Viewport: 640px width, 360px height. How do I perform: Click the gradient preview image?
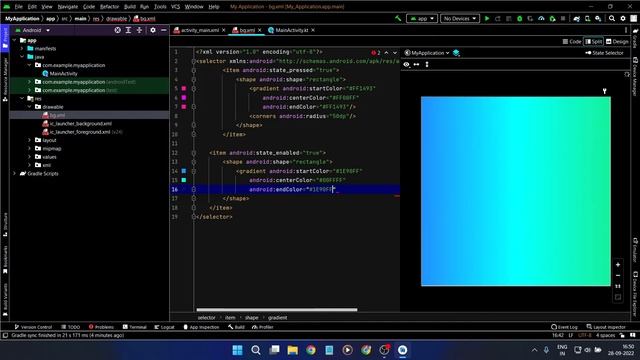pos(516,191)
